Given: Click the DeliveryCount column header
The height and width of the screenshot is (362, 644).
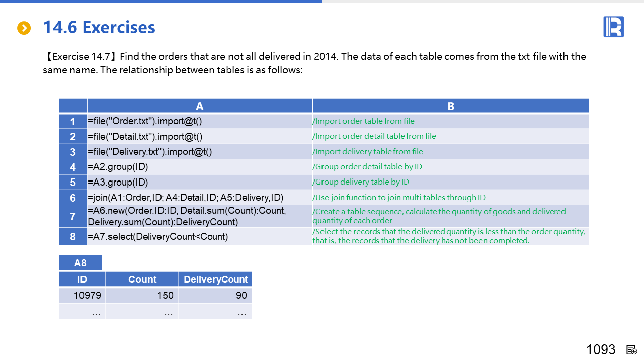Looking at the screenshot, I should [x=215, y=279].
